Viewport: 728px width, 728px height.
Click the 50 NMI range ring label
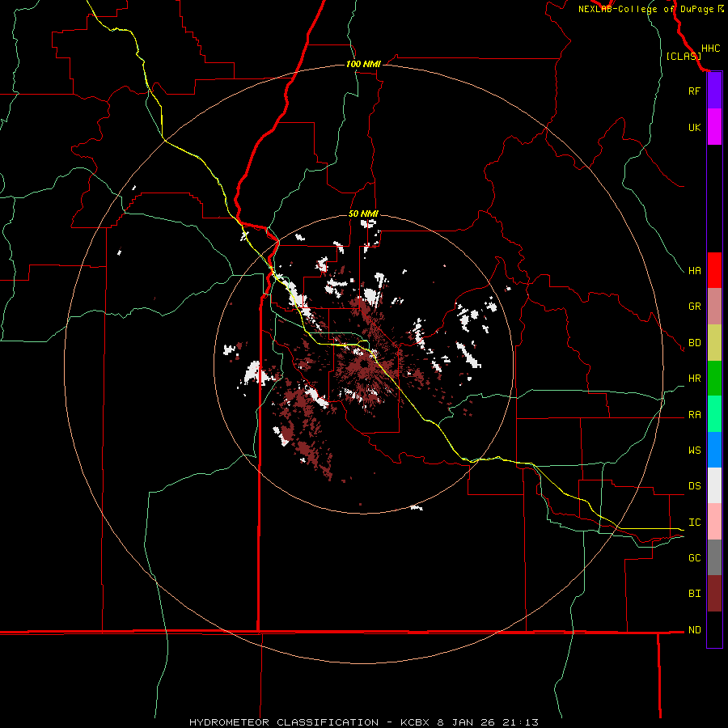[363, 214]
